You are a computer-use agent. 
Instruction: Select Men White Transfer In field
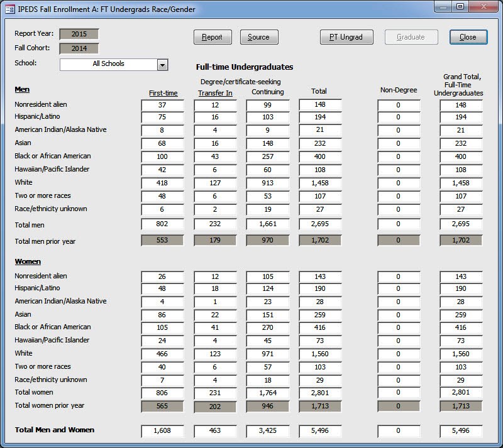[215, 183]
